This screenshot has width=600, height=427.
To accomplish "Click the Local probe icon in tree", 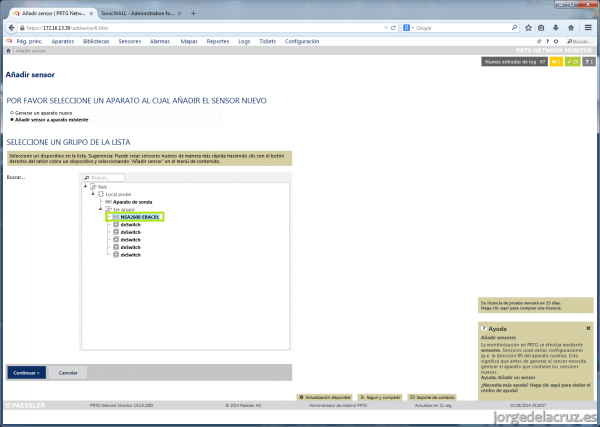I will point(101,194).
